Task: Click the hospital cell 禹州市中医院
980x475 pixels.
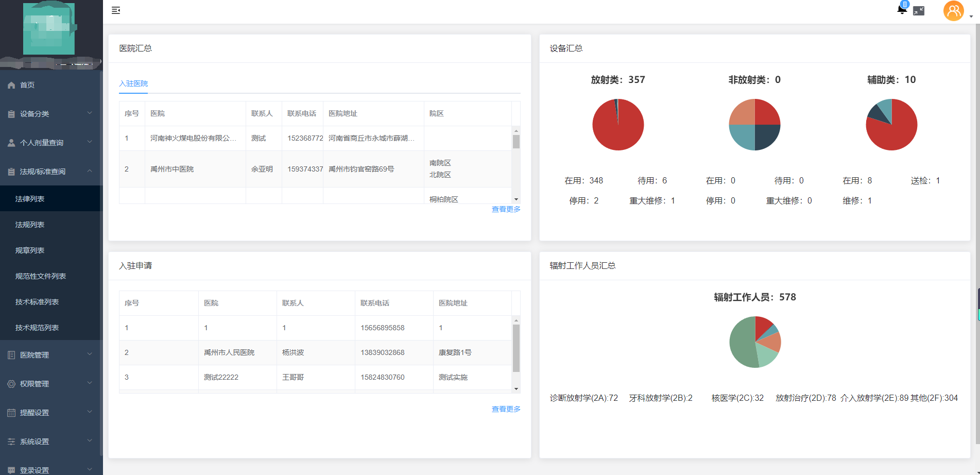Action: tap(172, 169)
